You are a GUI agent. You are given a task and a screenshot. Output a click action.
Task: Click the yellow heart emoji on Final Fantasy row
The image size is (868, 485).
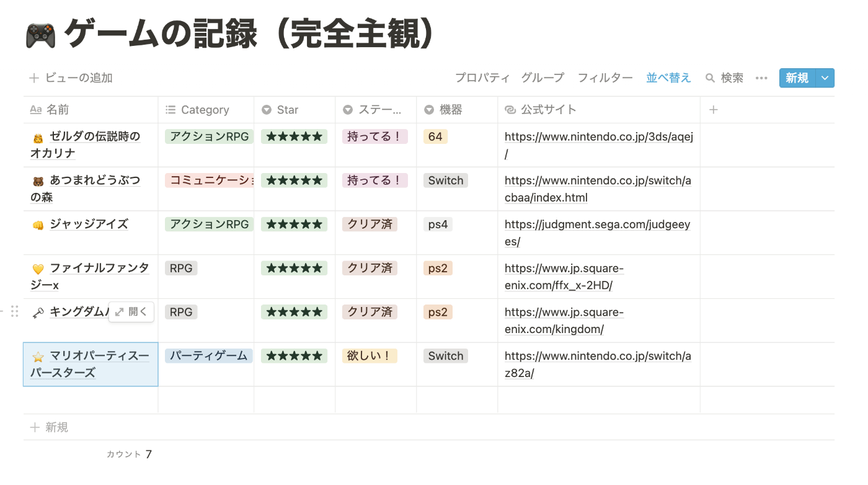[x=38, y=269]
